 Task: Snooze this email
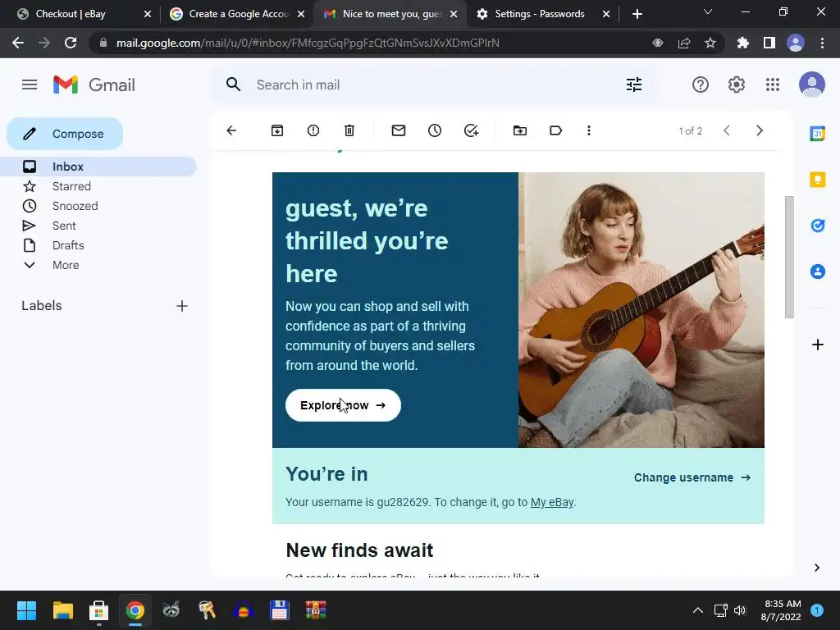coord(435,130)
